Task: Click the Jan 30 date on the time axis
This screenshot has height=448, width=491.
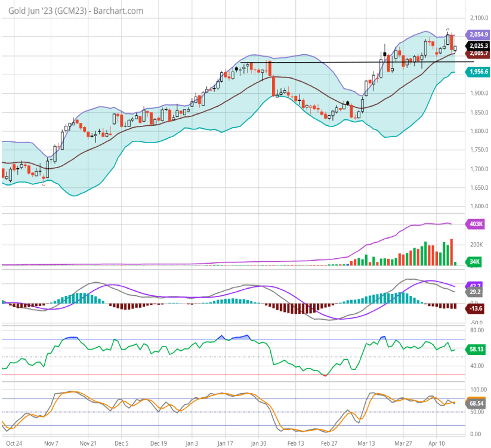Action: coord(259,444)
